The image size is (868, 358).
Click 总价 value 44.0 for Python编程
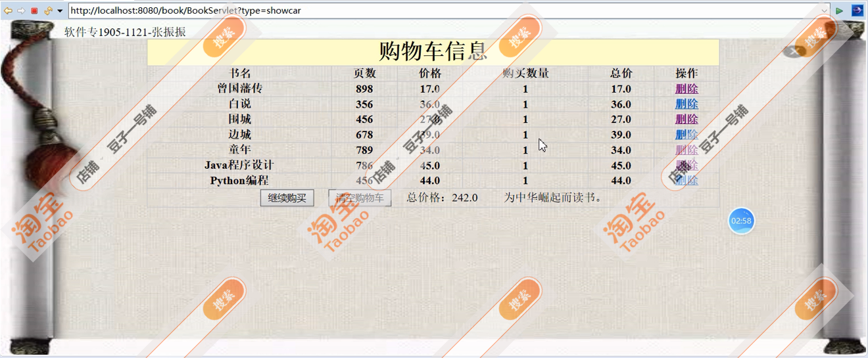tap(621, 181)
